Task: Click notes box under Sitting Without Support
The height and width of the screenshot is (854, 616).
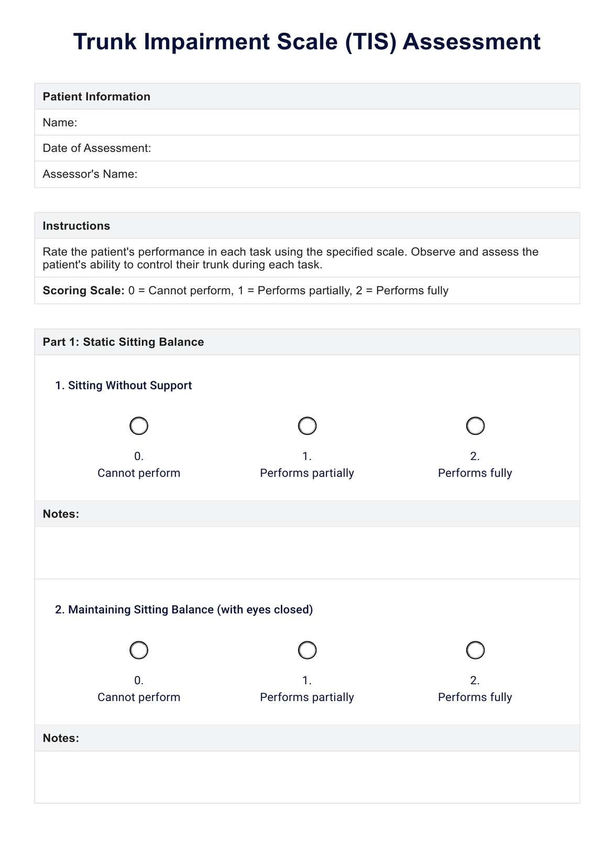Action: pos(307,553)
